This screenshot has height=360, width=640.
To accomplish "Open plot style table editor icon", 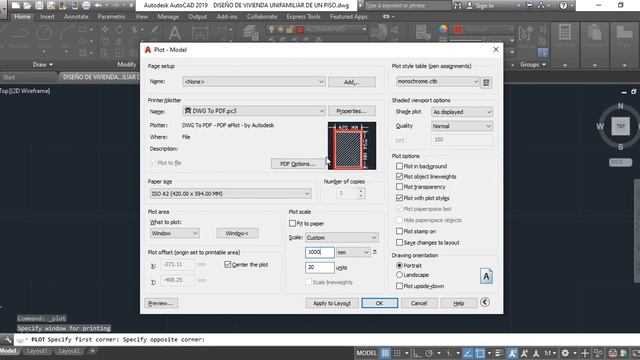I will [x=486, y=82].
